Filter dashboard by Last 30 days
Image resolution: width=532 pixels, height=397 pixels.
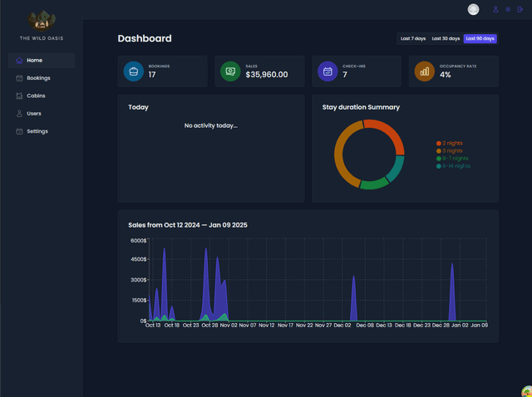coord(446,39)
